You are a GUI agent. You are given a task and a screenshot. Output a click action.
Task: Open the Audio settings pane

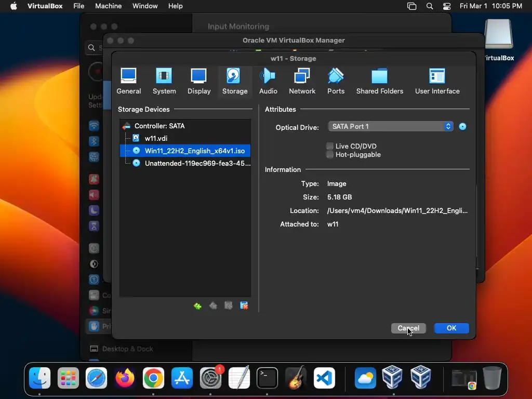coord(268,82)
